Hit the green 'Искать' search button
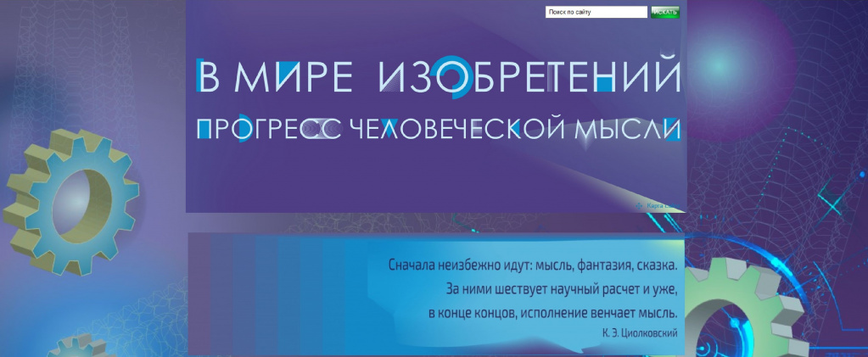The width and height of the screenshot is (868, 357). pos(665,12)
